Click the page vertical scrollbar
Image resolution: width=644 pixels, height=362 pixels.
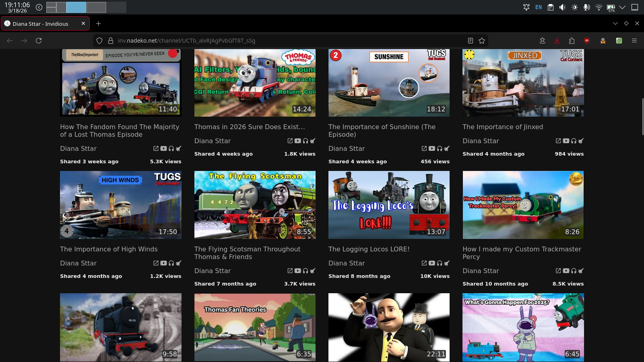(642, 117)
